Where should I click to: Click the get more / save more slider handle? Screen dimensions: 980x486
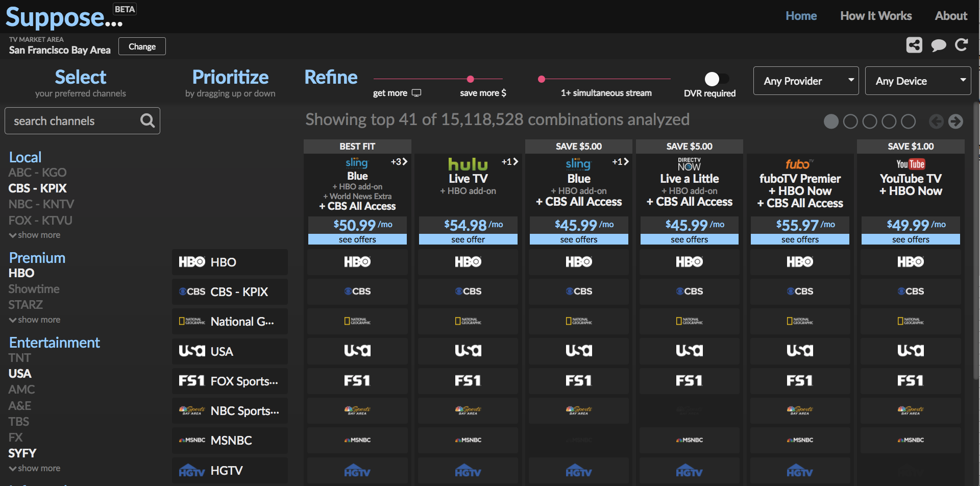click(x=471, y=79)
